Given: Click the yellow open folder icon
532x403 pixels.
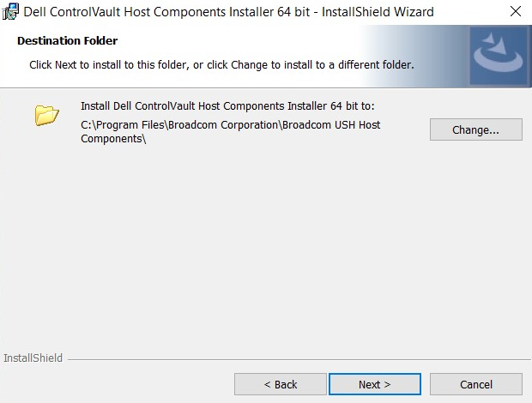Looking at the screenshot, I should (46, 115).
